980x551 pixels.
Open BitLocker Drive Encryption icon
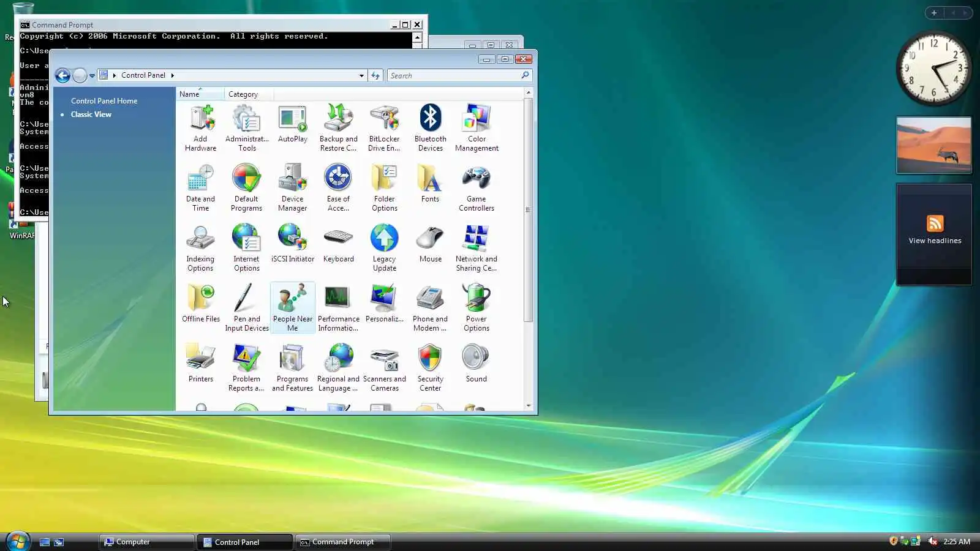(384, 128)
